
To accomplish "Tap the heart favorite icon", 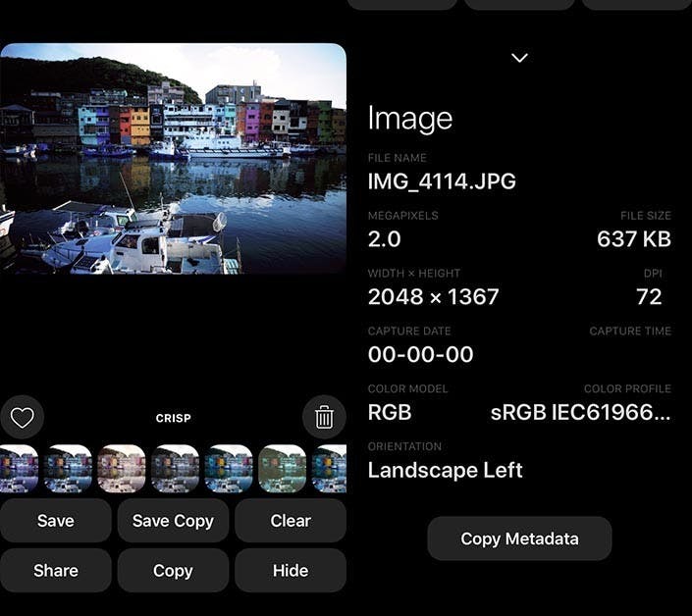I will (x=22, y=417).
